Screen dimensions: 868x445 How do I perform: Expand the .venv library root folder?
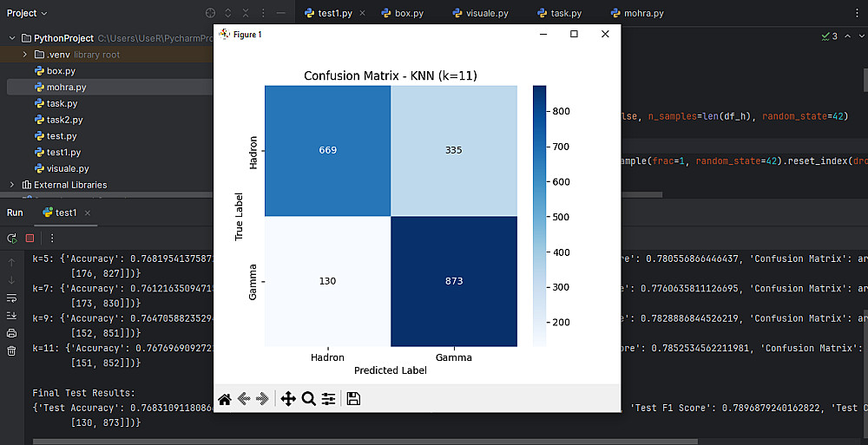click(x=24, y=55)
